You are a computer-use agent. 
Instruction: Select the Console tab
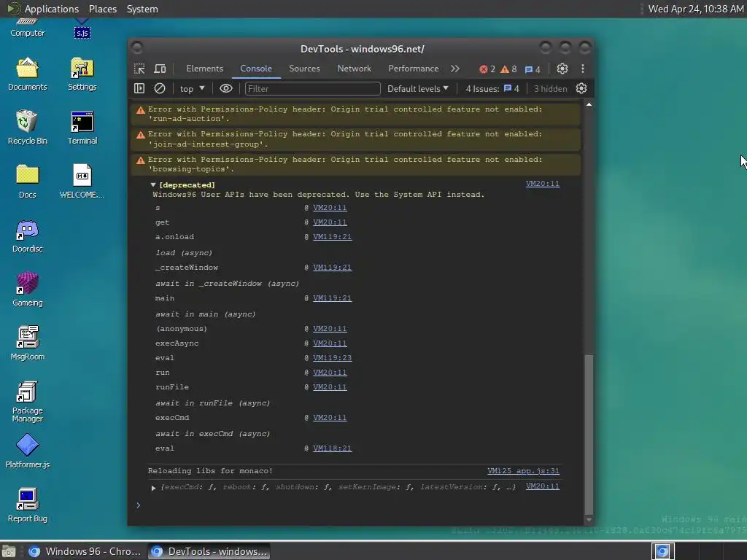tap(256, 69)
